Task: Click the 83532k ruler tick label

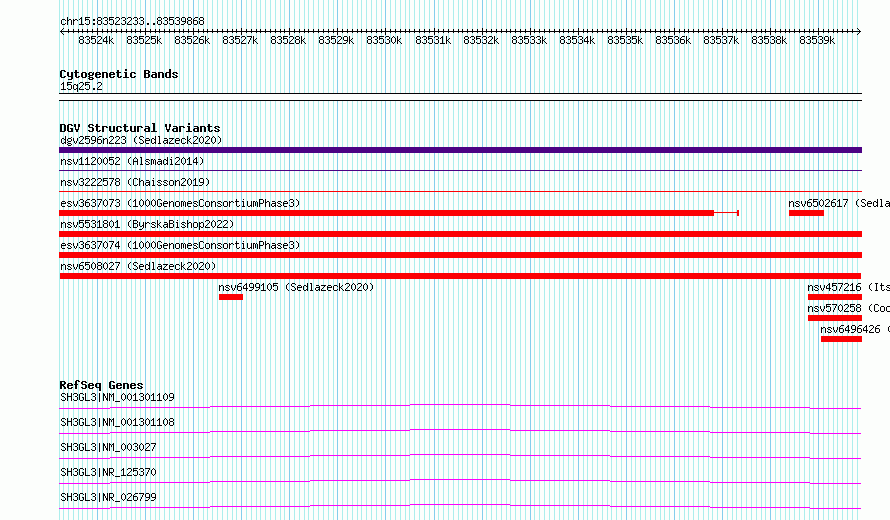Action: (481, 41)
